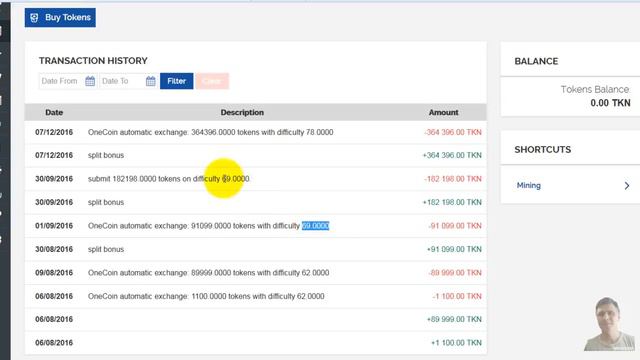Select the 0.00 TKN tokens balance

click(x=610, y=103)
